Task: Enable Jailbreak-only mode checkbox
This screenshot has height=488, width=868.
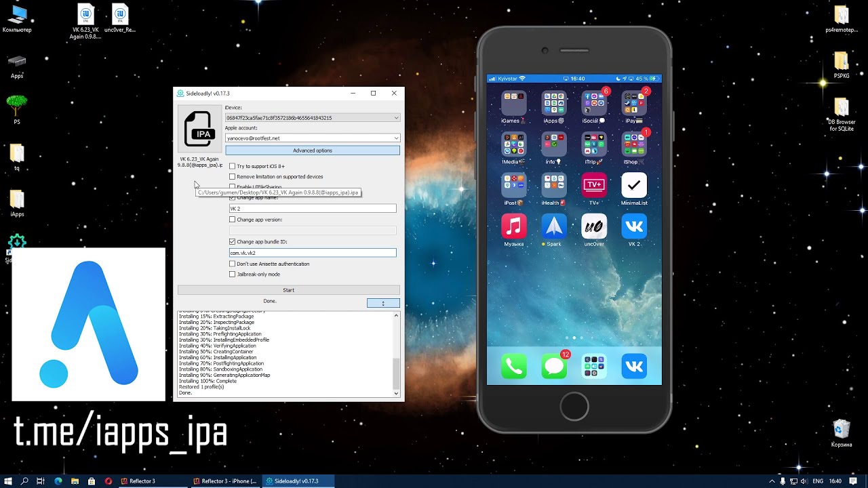Action: (x=232, y=274)
